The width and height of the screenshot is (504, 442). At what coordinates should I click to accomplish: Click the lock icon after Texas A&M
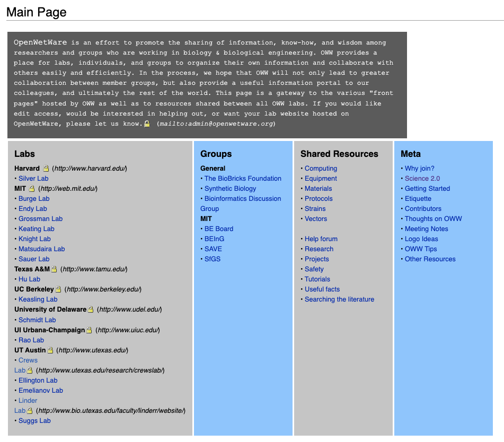click(54, 269)
